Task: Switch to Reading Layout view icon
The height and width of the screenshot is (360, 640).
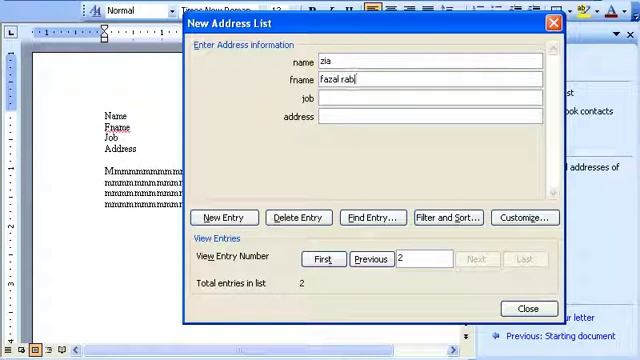Action: point(62,350)
